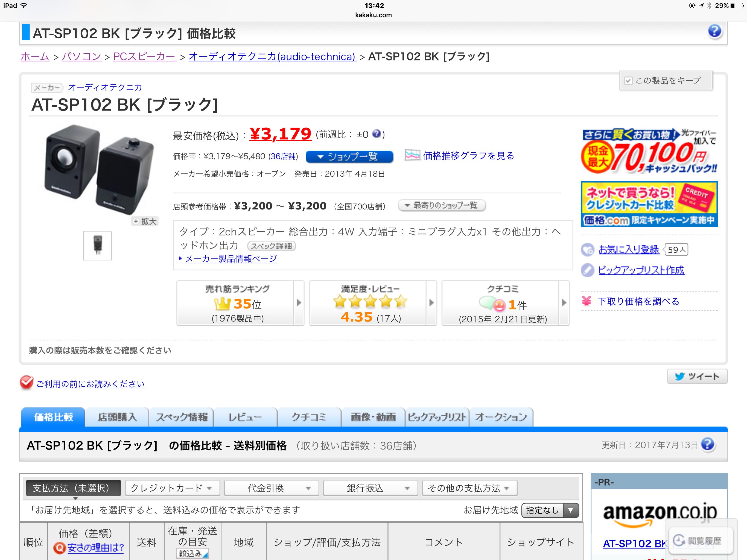Viewport: 747px width, 560px height.
Task: Expand the ショップ一覧 shop list dropdown
Action: pyautogui.click(x=349, y=157)
